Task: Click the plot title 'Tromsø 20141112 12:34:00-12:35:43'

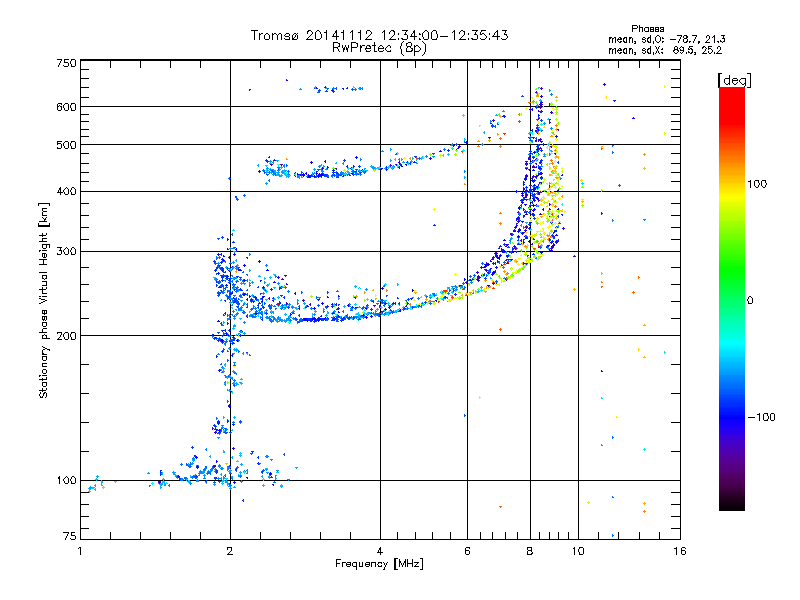Action: 379,35
